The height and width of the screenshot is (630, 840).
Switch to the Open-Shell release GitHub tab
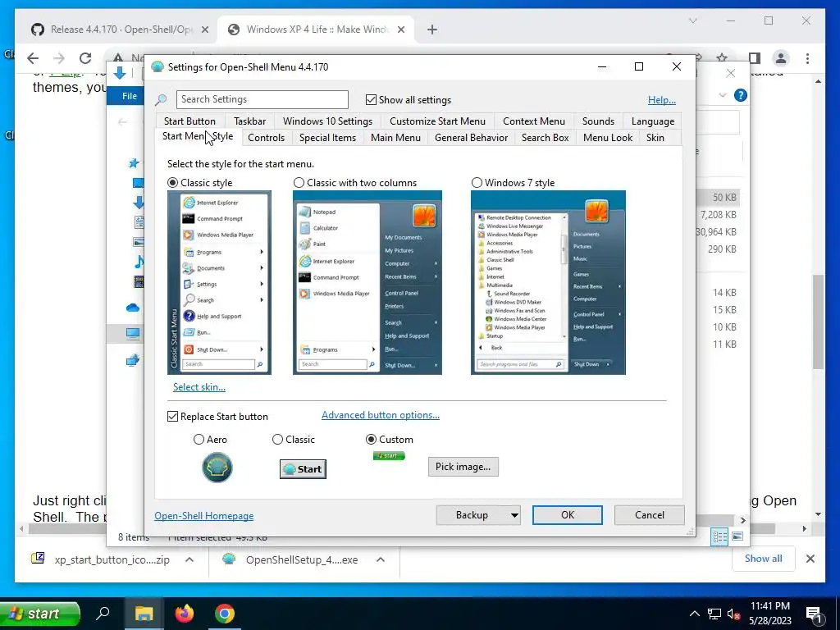pos(119,30)
